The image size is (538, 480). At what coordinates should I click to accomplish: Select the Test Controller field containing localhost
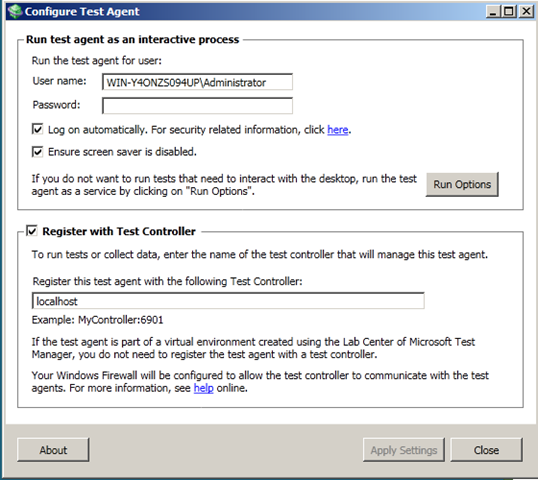[x=228, y=301]
